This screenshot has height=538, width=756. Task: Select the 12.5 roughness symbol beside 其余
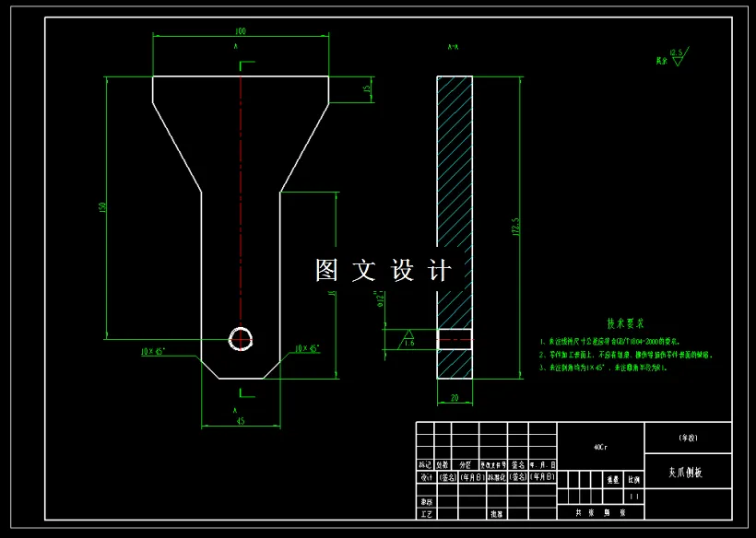(679, 56)
